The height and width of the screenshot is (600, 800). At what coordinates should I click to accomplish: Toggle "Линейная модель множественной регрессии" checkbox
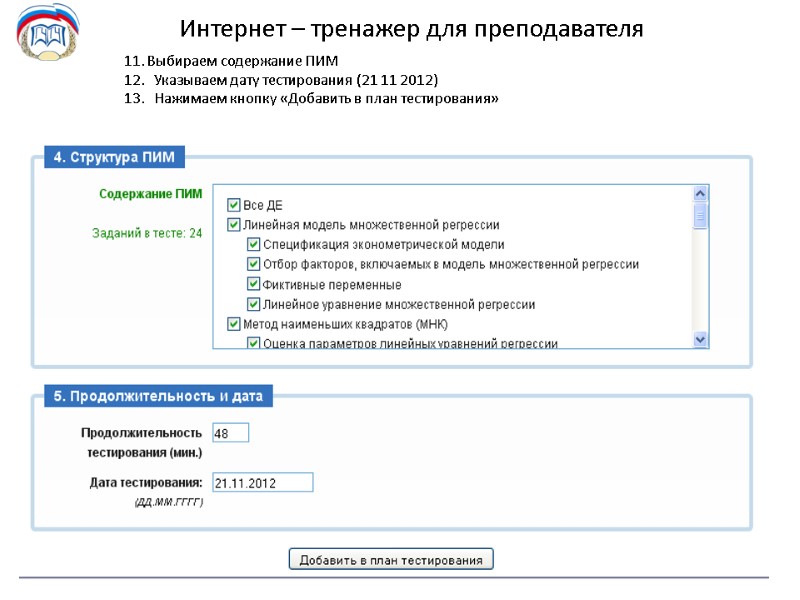pos(232,222)
